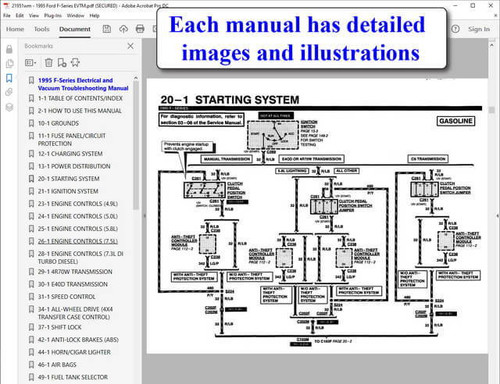The image size is (500, 384).
Task: Open bookmark 25-1 Engine Controls (5.8L)
Action: pyautogui.click(x=78, y=229)
